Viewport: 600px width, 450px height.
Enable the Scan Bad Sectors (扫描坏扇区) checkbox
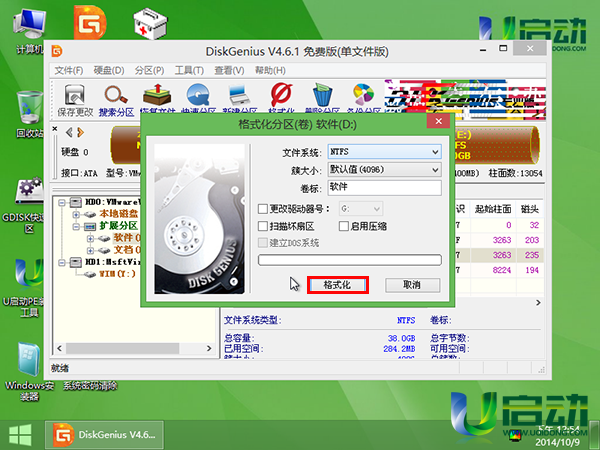tap(263, 226)
